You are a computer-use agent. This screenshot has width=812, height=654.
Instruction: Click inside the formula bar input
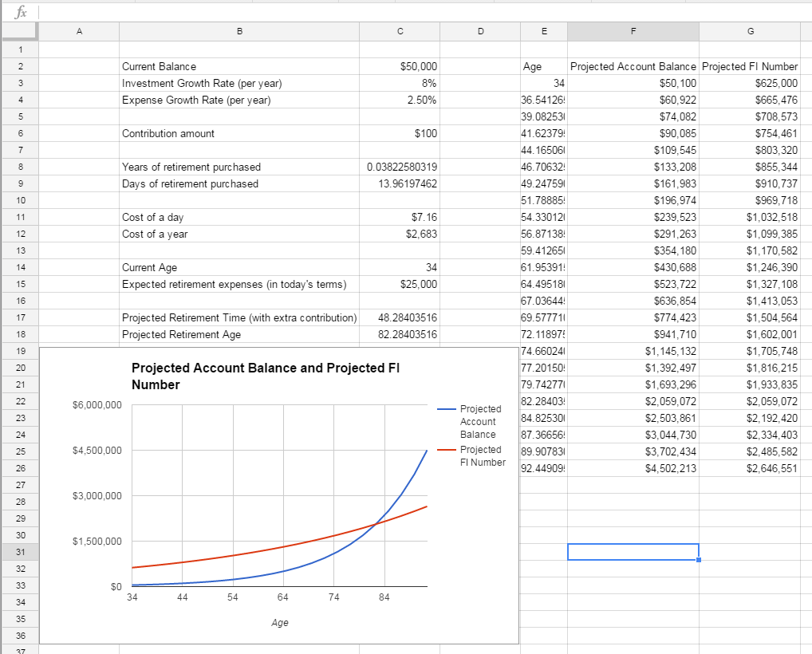399,11
